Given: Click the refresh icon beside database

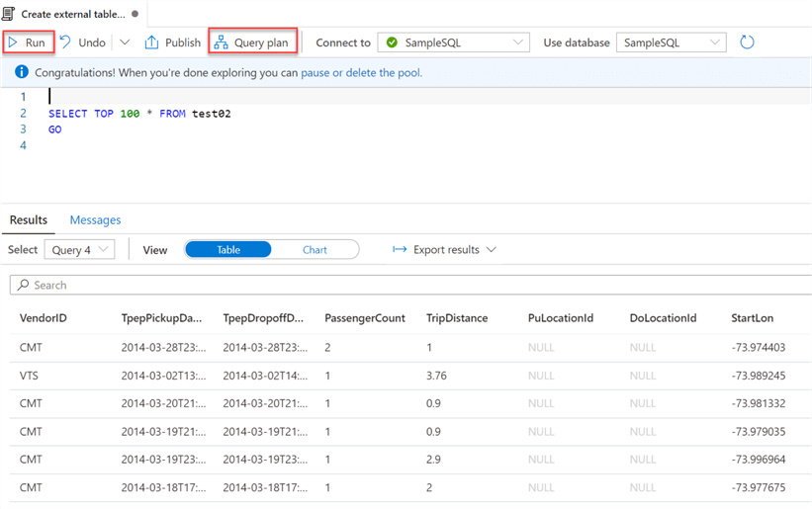Looking at the screenshot, I should [748, 42].
